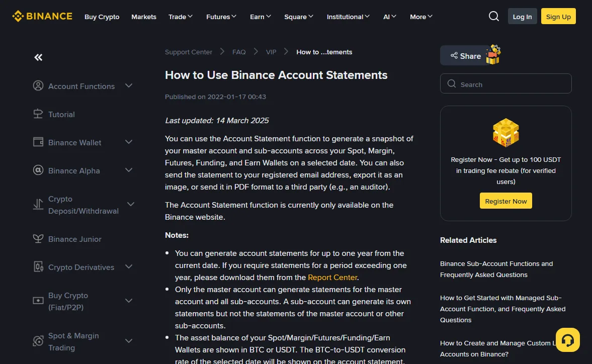The height and width of the screenshot is (364, 592).
Task: Click the gift box beside Share
Action: coord(493,55)
